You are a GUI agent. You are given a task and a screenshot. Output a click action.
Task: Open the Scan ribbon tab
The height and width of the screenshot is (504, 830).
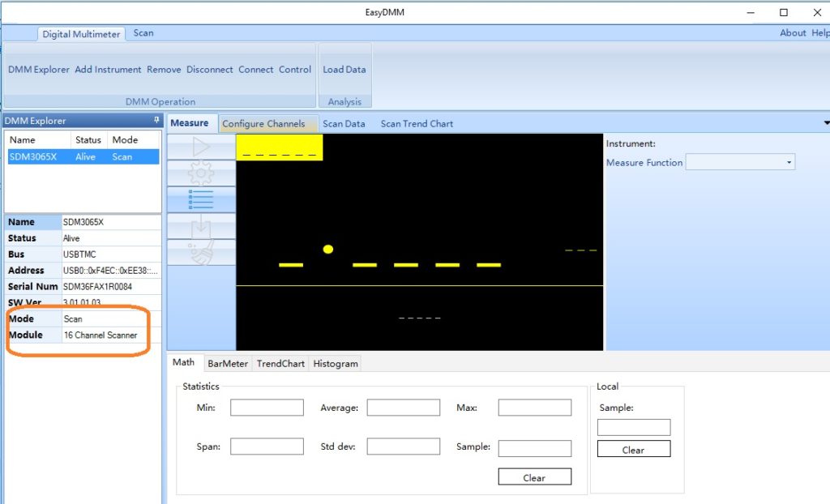pos(143,33)
